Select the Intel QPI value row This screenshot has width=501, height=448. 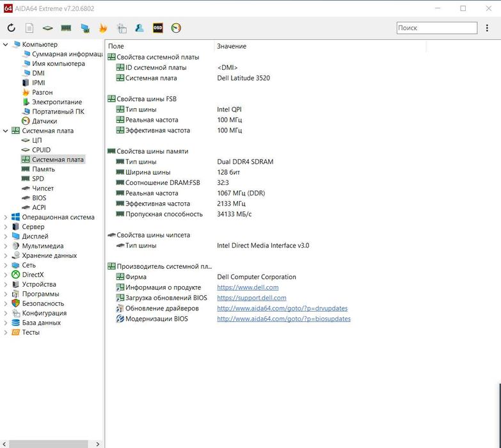230,109
